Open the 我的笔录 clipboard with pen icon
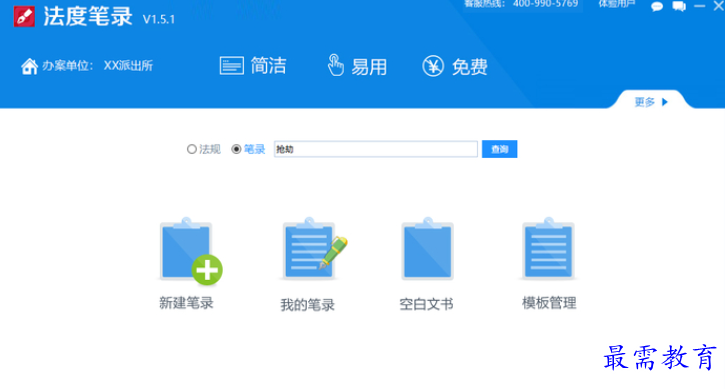The width and height of the screenshot is (725, 389). 314,249
